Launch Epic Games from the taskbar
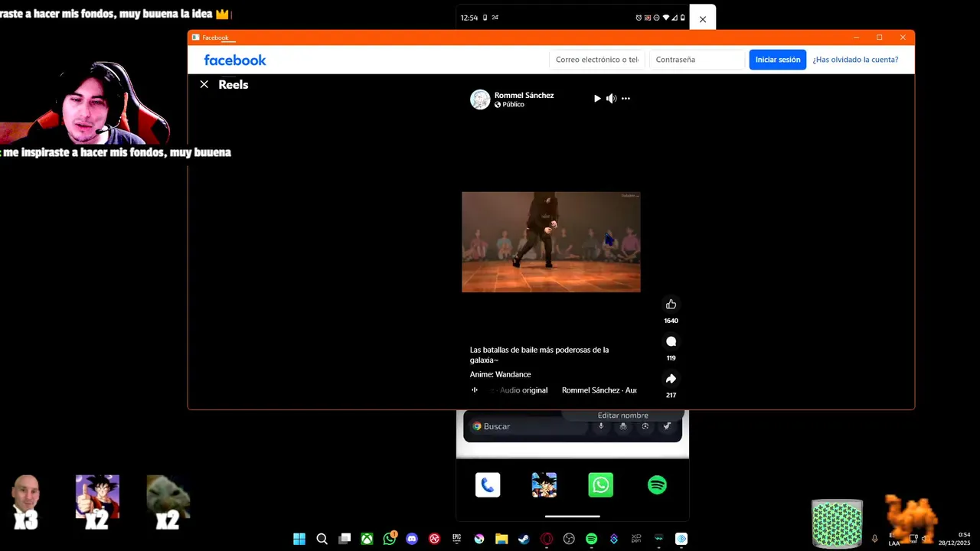This screenshot has height=551, width=980. [457, 539]
